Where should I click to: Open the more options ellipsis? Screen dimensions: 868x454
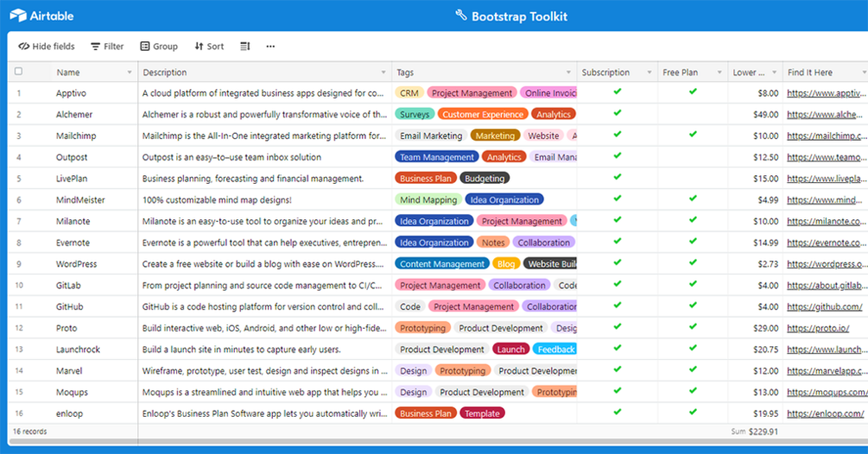[270, 47]
